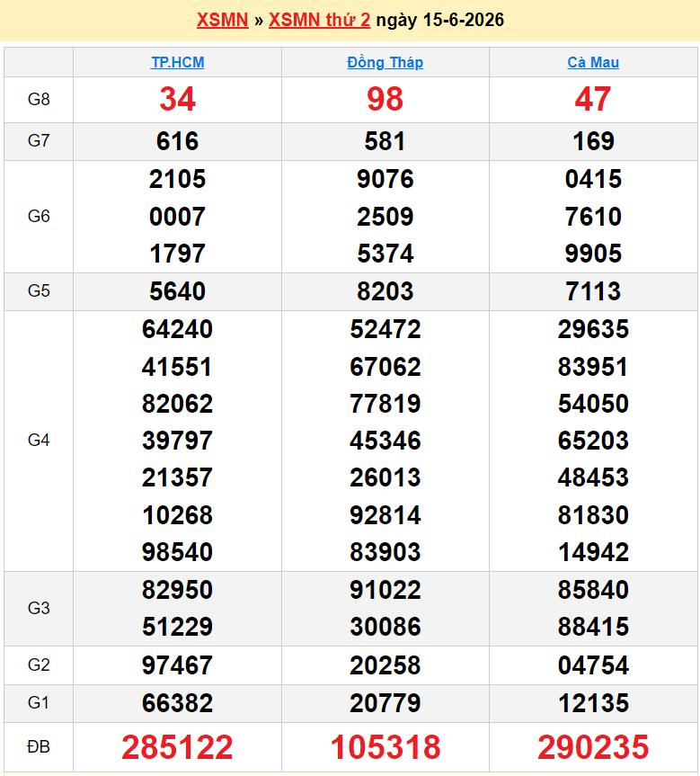The image size is (700, 776).
Task: Select G4 number 54050
Action: 593,404
